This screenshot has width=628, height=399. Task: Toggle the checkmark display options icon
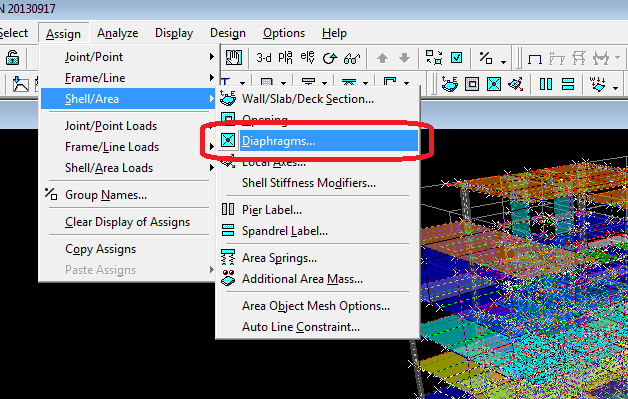(x=457, y=58)
